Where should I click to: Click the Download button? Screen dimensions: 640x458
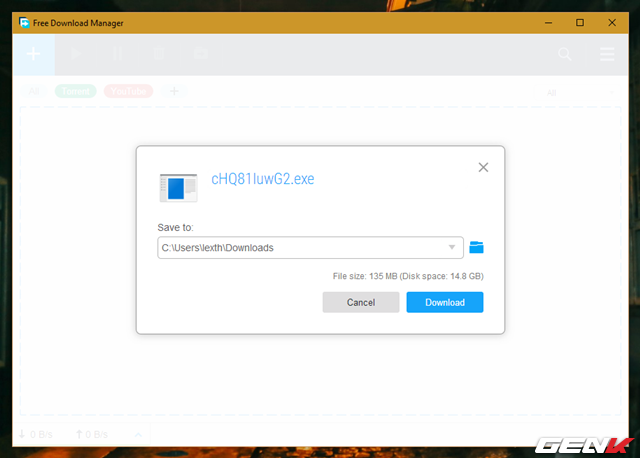click(x=444, y=302)
